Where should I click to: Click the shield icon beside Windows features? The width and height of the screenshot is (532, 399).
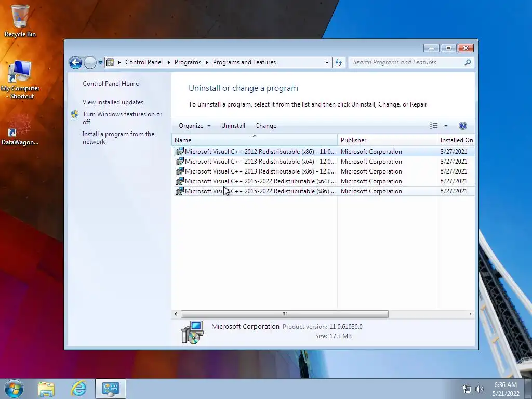click(x=75, y=114)
